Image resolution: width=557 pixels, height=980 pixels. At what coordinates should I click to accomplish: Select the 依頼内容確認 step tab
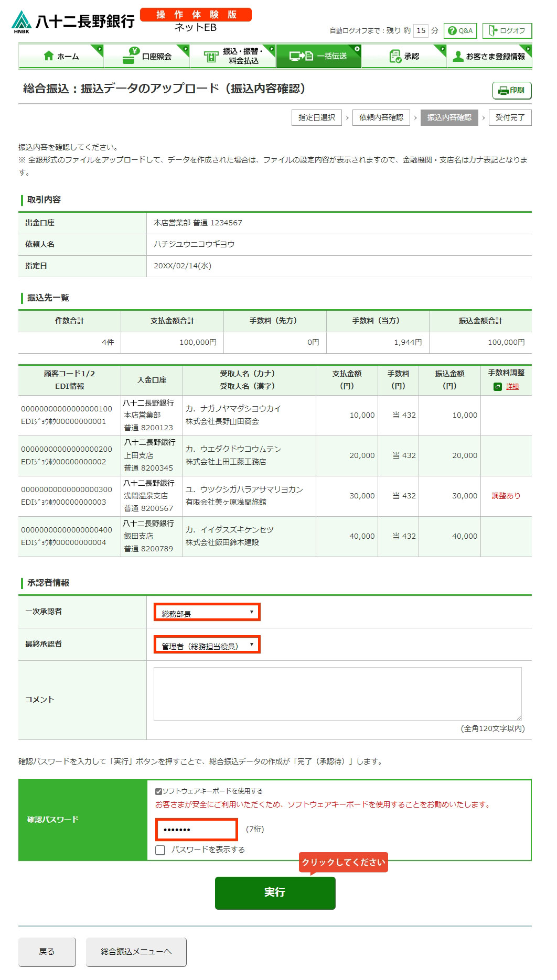[381, 117]
